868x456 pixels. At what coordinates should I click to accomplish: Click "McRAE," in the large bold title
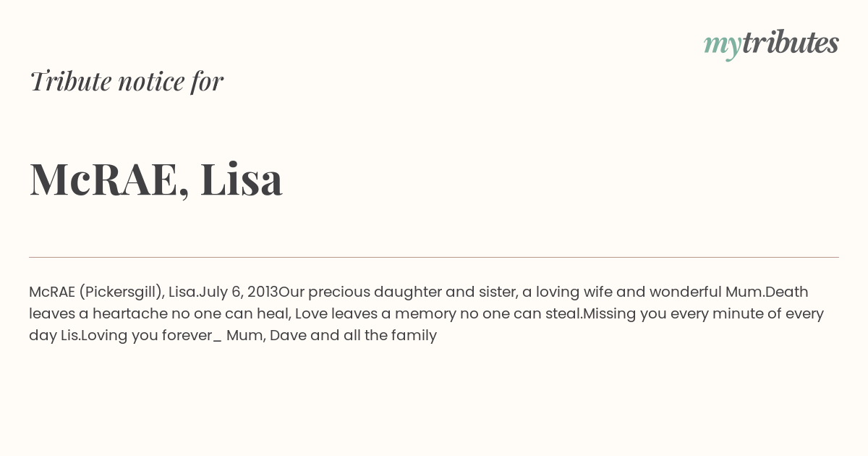[110, 180]
